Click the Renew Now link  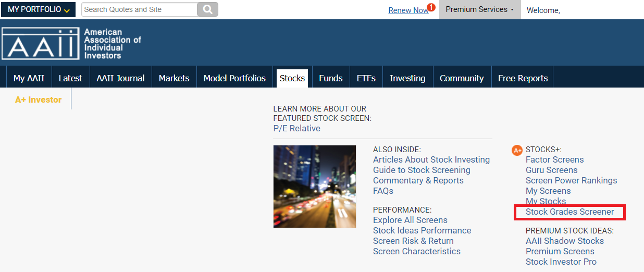pos(408,10)
